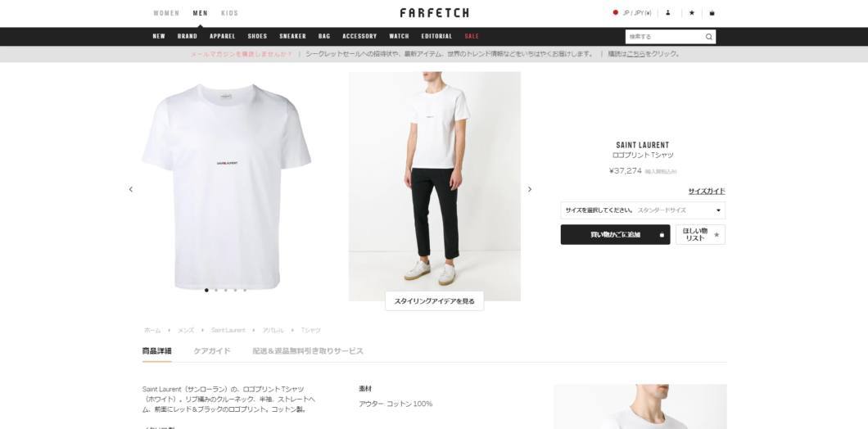
Task: Select the last carousel dot
Action: (x=245, y=290)
